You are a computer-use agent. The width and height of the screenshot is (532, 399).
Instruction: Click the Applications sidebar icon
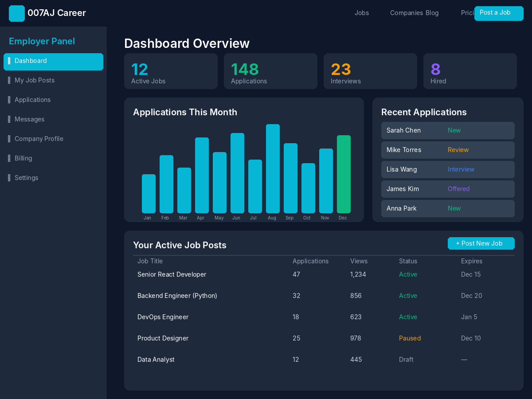click(9, 100)
